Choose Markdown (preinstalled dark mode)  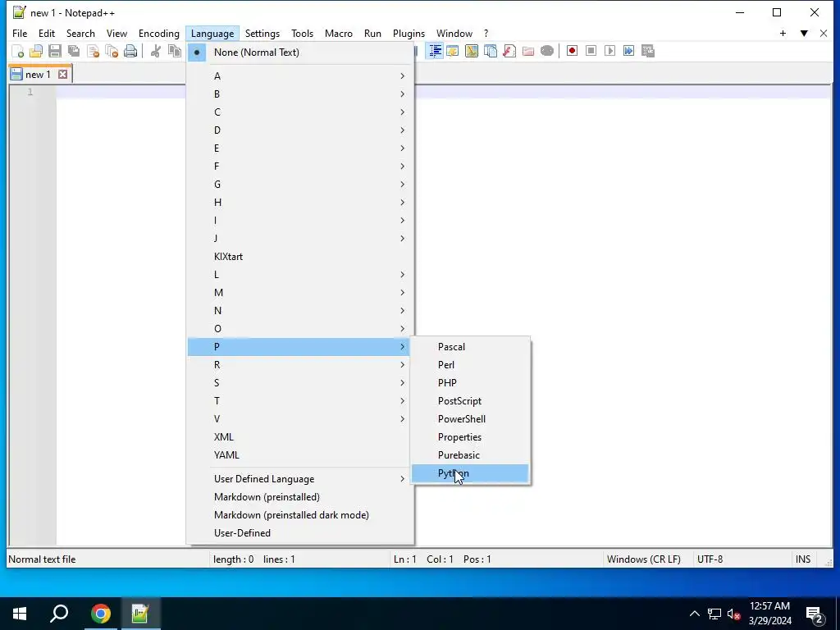pos(300,515)
